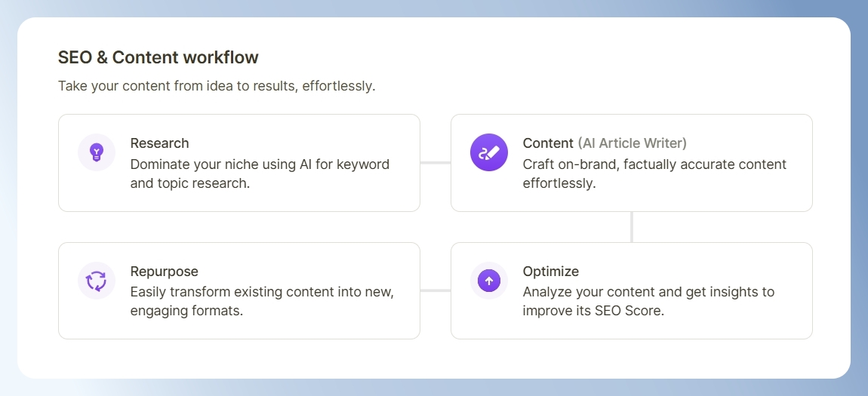Click the '(AI Article Writer)' label

pos(633,143)
